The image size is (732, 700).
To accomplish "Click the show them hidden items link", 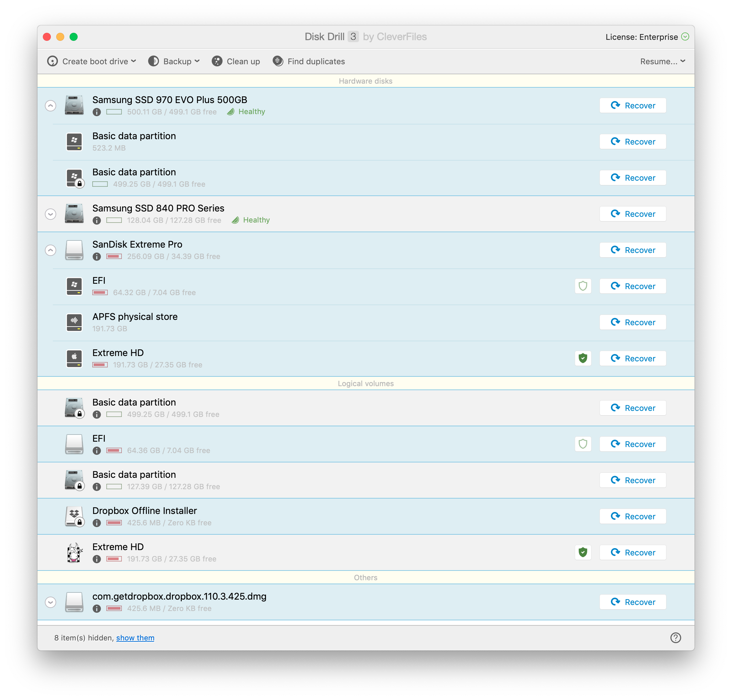I will [x=135, y=638].
